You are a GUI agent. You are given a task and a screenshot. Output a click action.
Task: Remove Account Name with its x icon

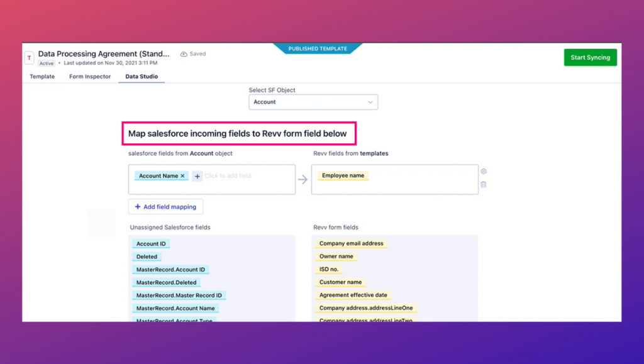point(183,175)
